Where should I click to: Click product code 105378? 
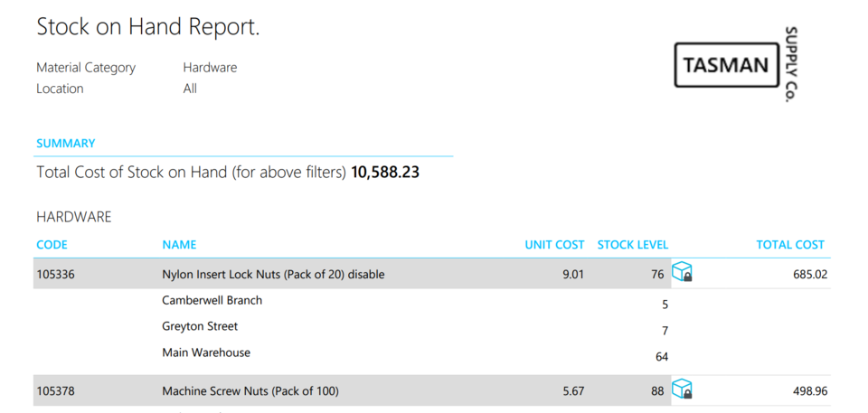(x=55, y=391)
